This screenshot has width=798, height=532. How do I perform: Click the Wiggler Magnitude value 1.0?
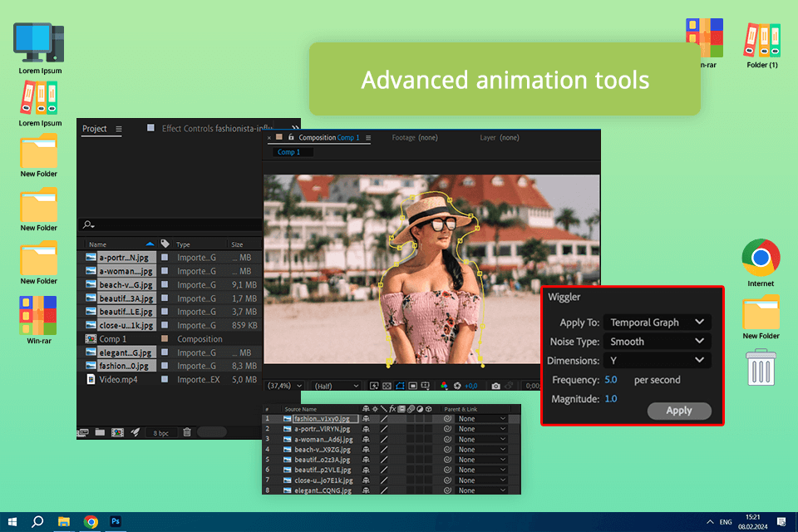(611, 399)
